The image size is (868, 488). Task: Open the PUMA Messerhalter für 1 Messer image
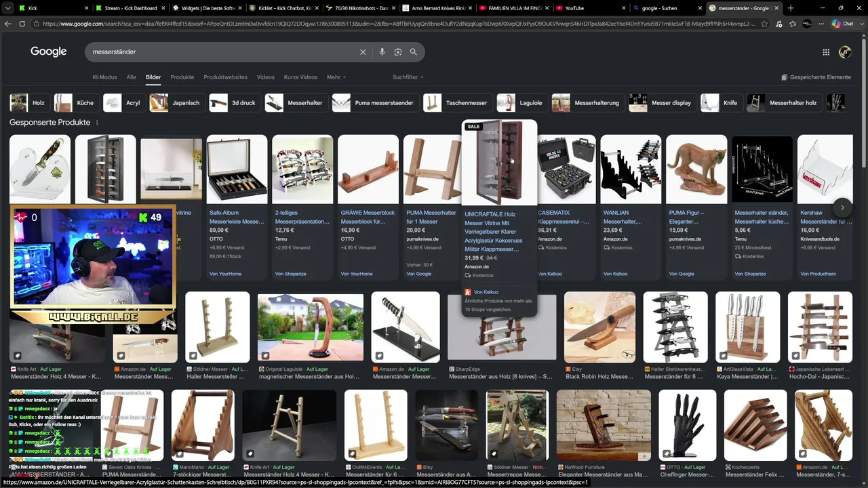pos(432,169)
